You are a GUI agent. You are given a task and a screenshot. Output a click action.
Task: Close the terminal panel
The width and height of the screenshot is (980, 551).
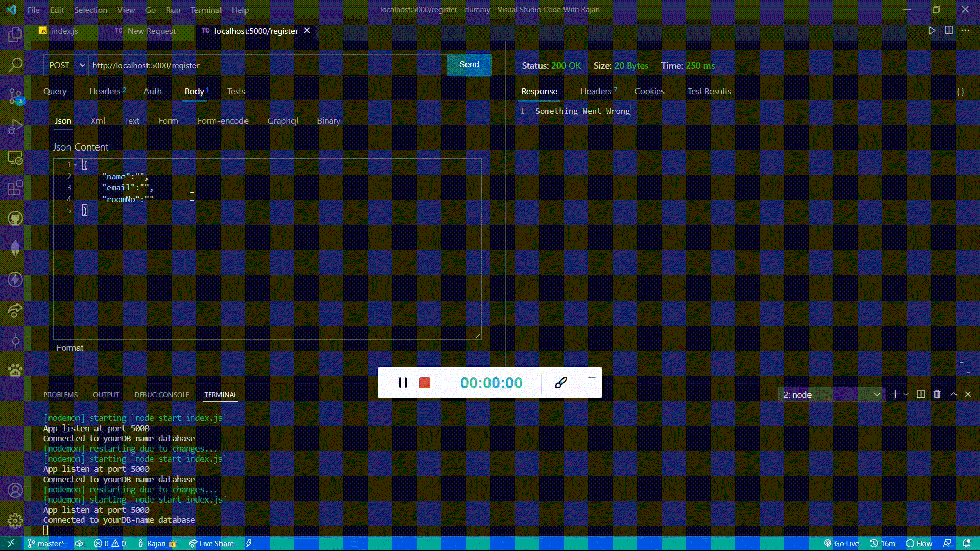[x=968, y=394]
